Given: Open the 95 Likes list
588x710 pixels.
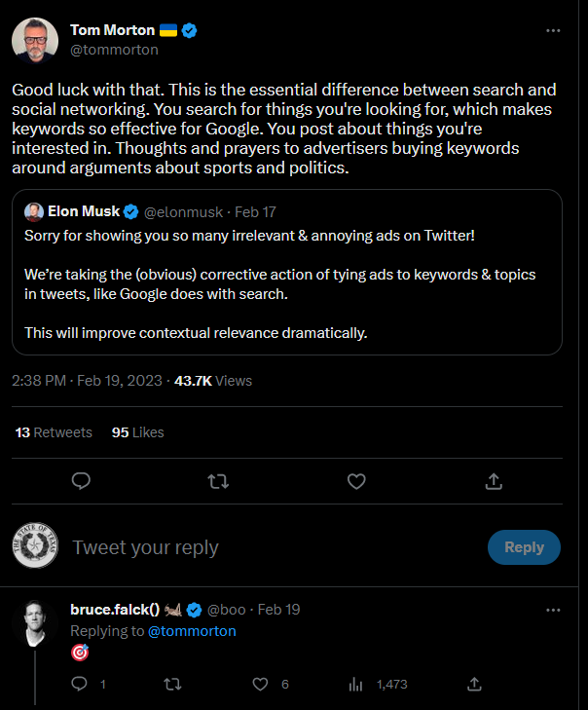Looking at the screenshot, I should pyautogui.click(x=137, y=432).
